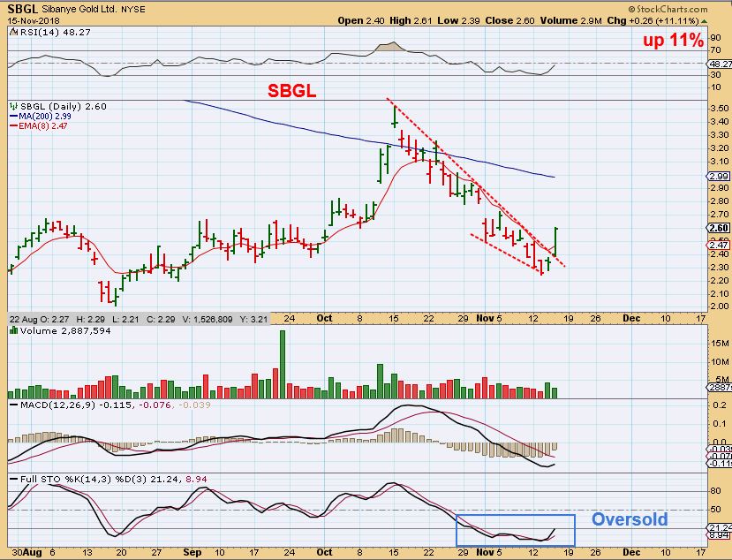732x560 pixels.
Task: Click the blue line swatch for MA(200)
Action: [13, 117]
